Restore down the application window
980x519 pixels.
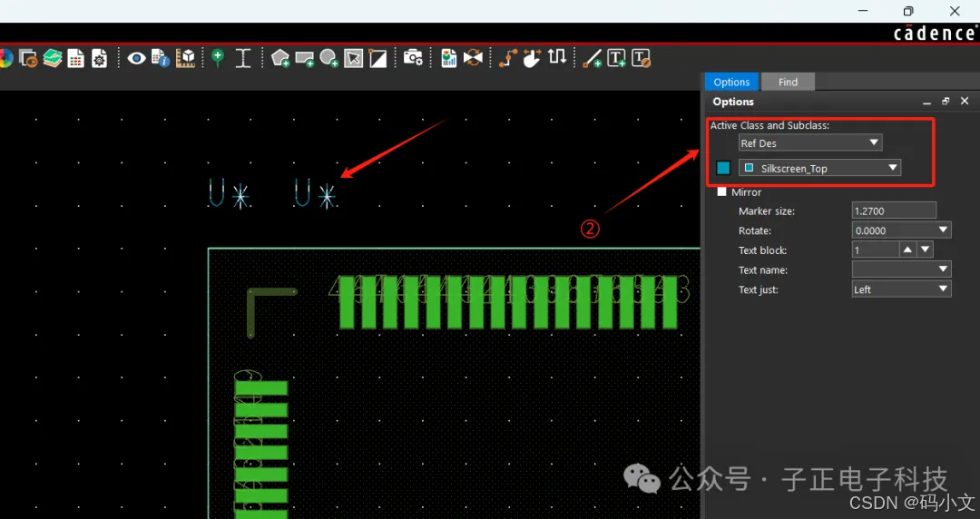pos(908,11)
